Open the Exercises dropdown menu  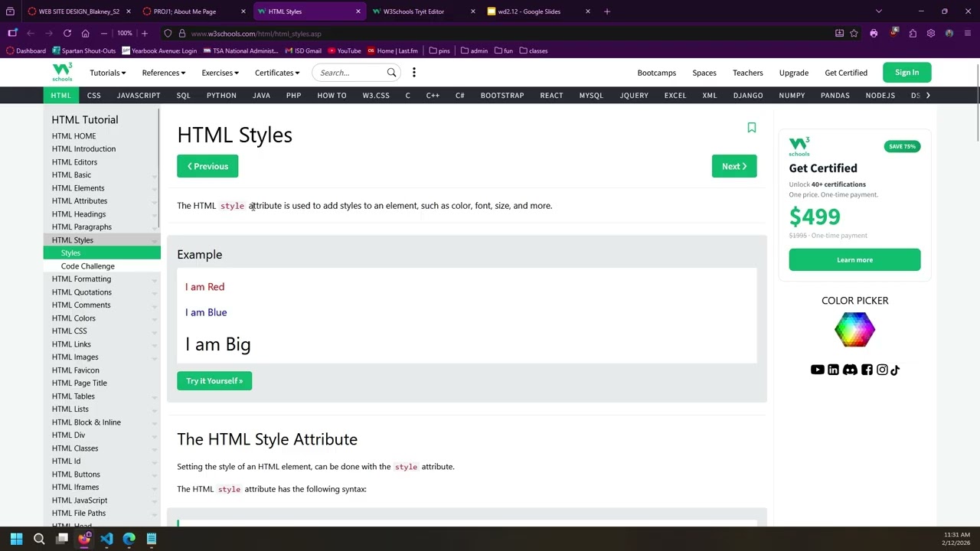tap(220, 73)
